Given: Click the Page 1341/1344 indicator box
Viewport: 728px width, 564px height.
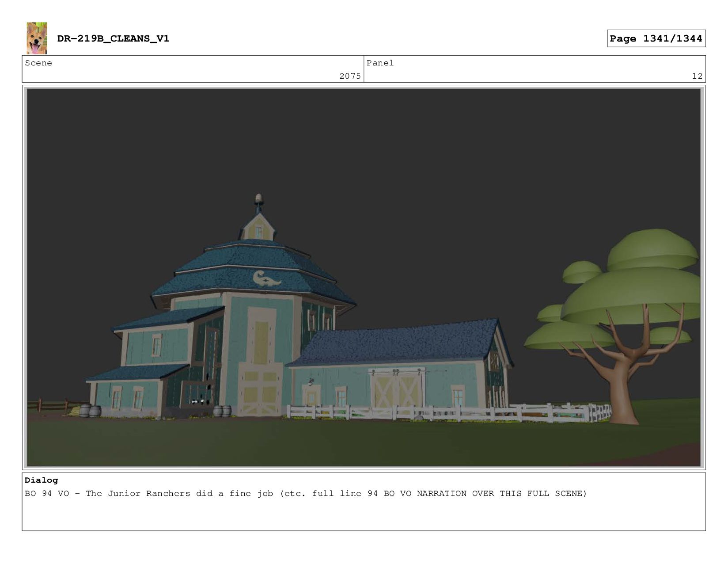Looking at the screenshot, I should [x=656, y=38].
